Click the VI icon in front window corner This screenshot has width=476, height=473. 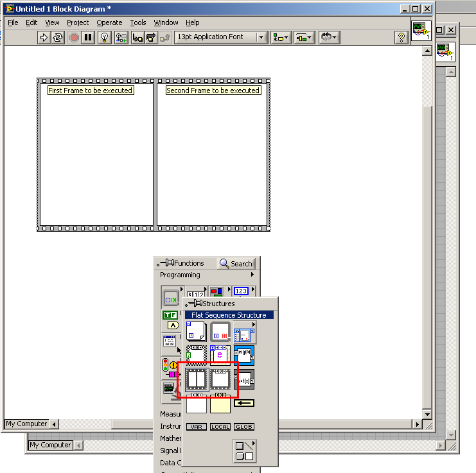pyautogui.click(x=421, y=31)
